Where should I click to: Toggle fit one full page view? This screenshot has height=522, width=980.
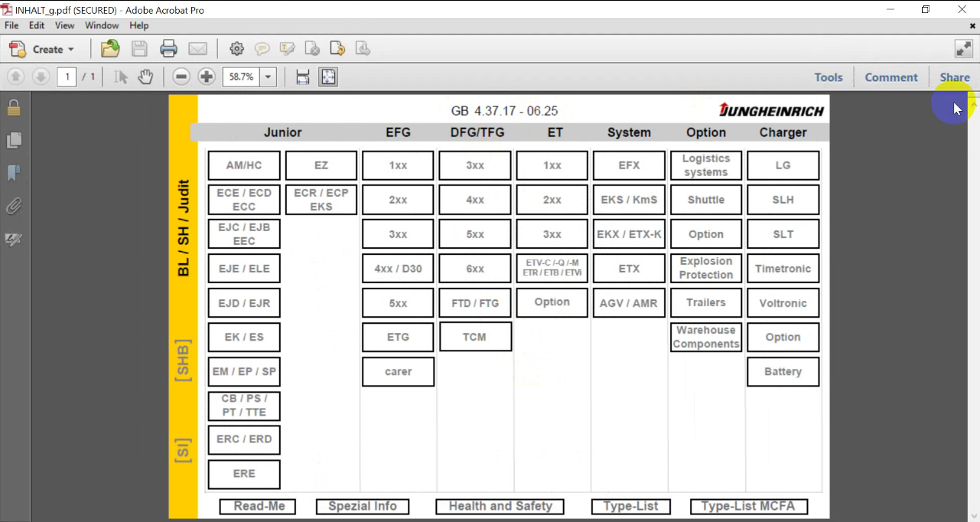[328, 77]
